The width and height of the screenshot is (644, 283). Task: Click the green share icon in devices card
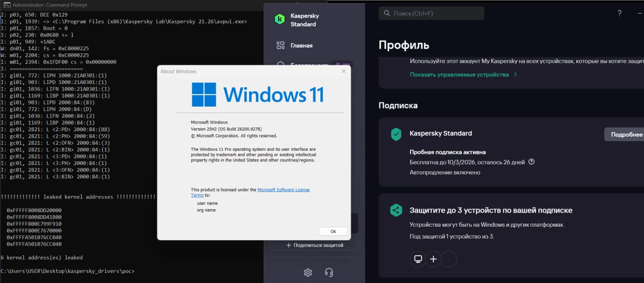[x=396, y=211]
